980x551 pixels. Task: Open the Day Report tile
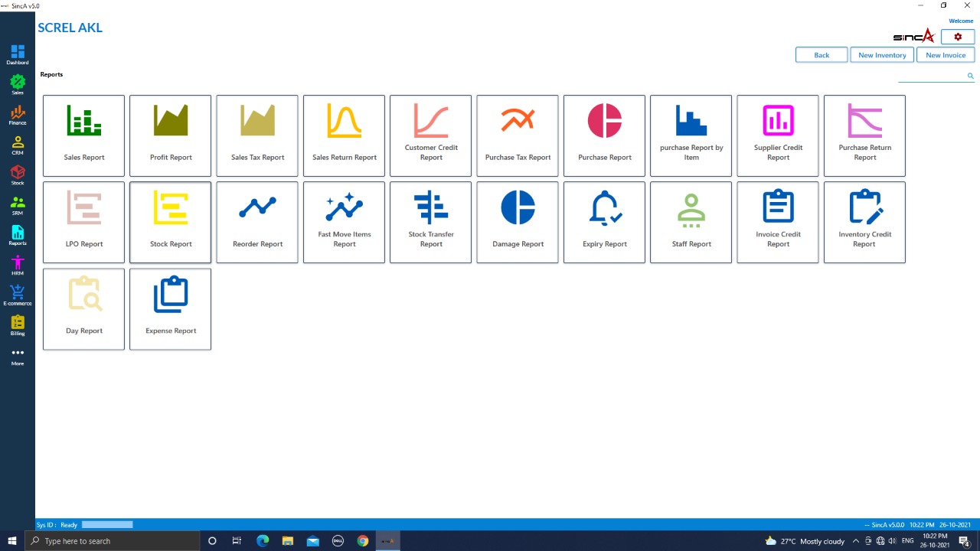point(83,309)
